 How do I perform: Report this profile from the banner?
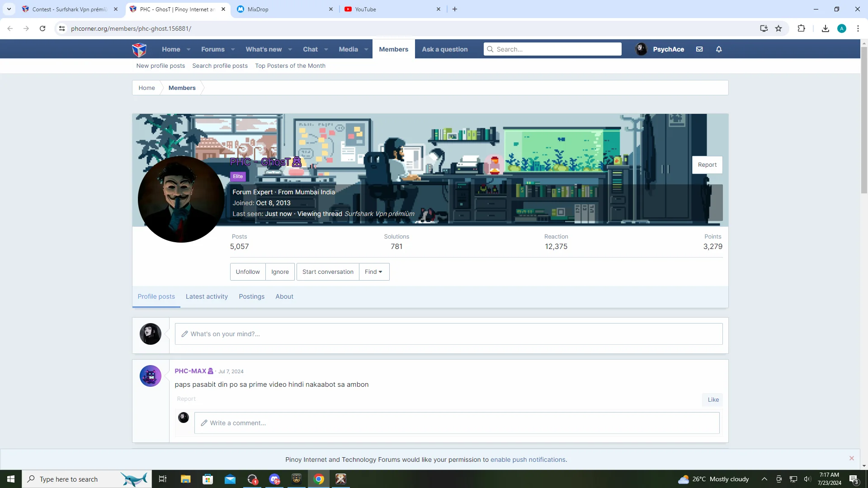(707, 165)
